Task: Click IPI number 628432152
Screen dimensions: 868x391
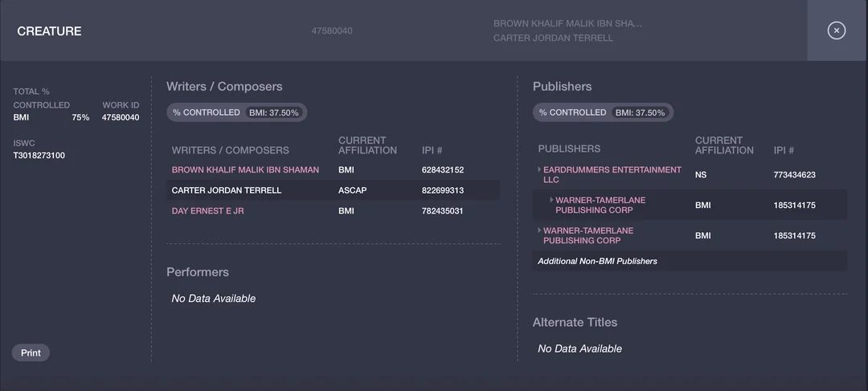Action: click(443, 169)
